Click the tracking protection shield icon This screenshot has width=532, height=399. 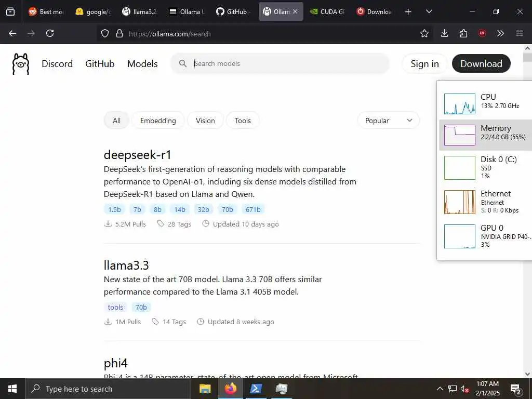pos(105,34)
